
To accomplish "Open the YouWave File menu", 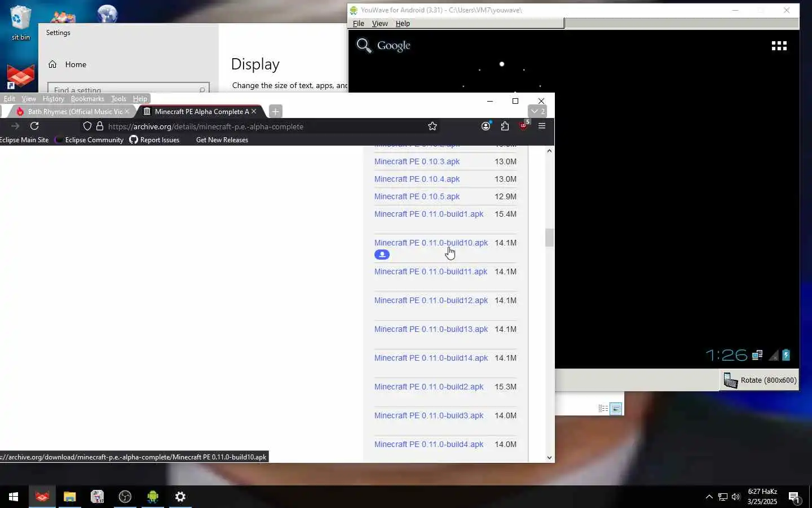I will coord(358,23).
